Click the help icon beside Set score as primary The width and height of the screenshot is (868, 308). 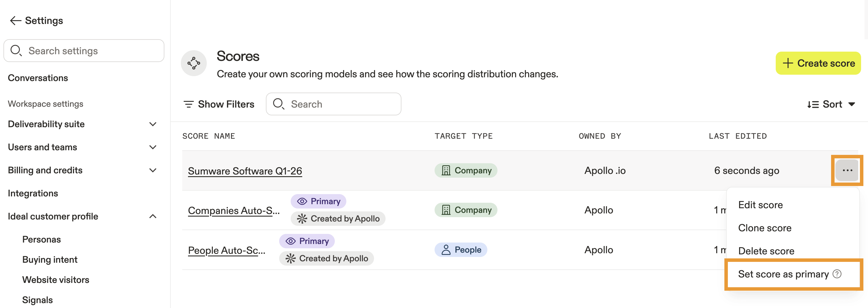[x=837, y=274]
